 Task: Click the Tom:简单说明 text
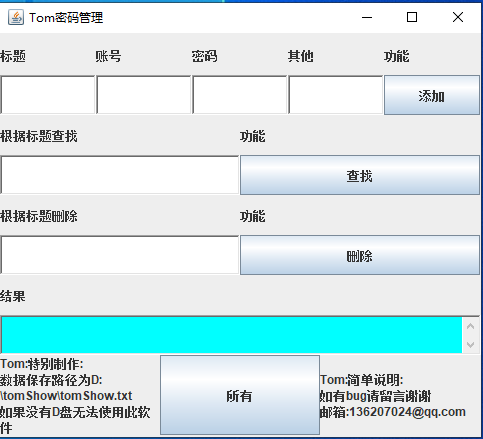coord(362,380)
